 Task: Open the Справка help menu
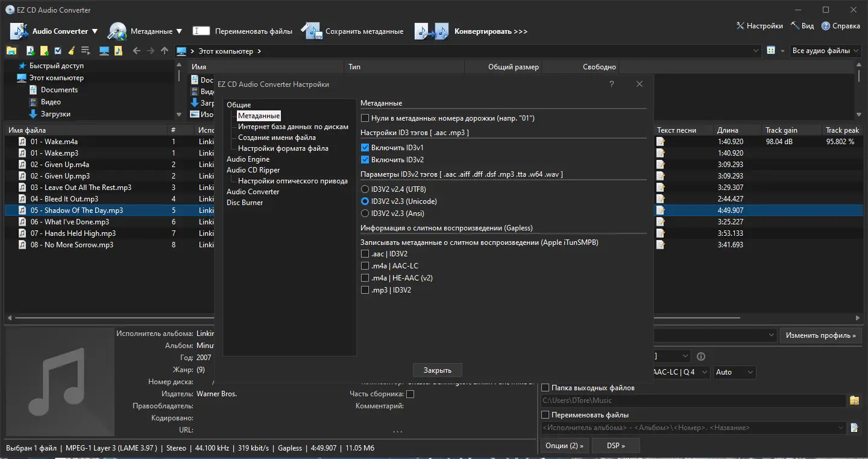tap(840, 26)
